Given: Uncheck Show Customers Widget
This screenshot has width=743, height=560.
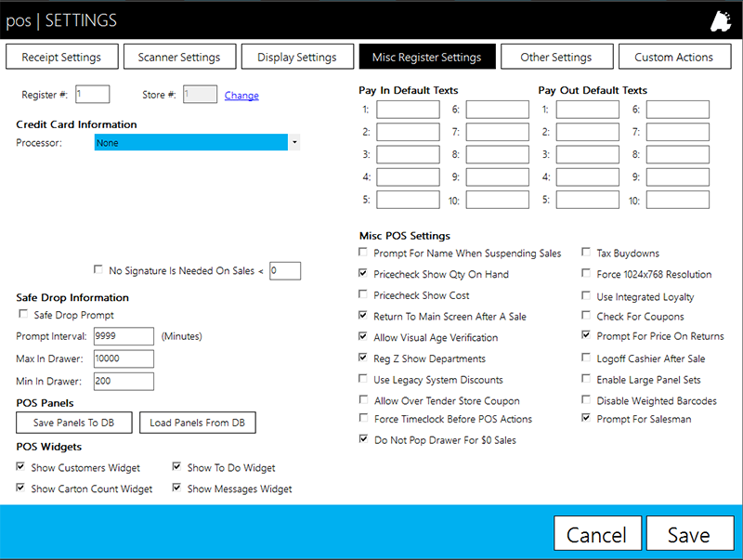Looking at the screenshot, I should tap(20, 466).
